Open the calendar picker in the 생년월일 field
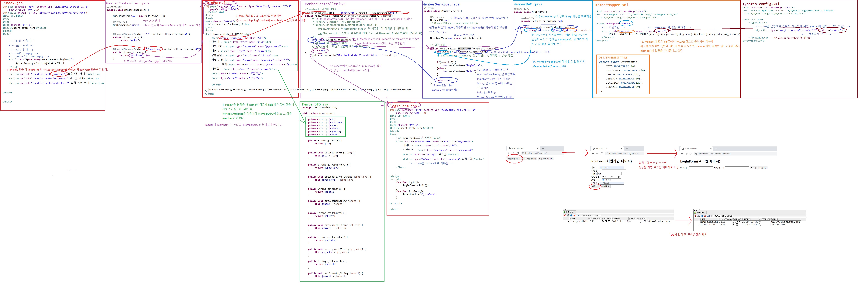 (x=619, y=177)
